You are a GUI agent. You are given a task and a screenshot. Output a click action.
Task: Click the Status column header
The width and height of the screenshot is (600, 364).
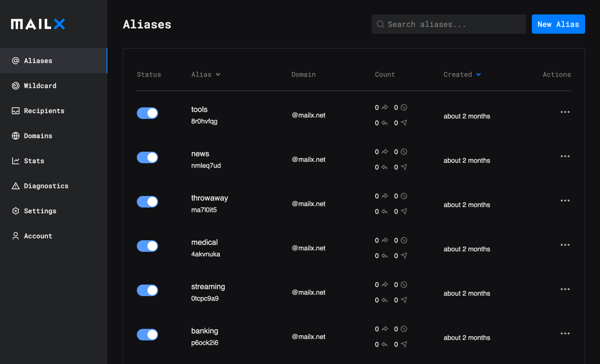coord(149,75)
